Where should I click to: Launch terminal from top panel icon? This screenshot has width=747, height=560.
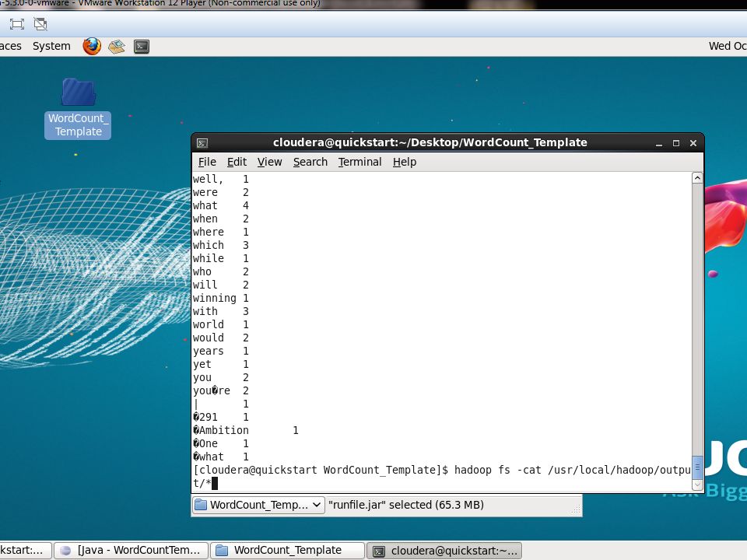point(142,46)
